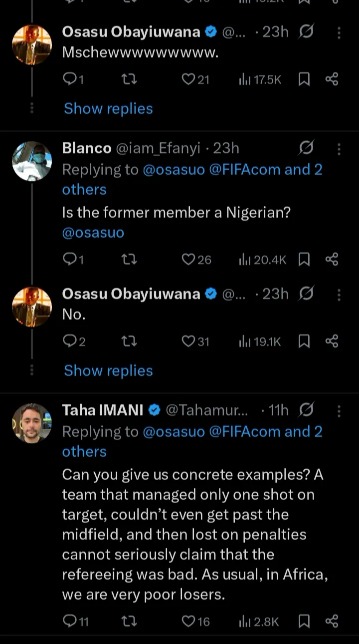Bookmark the "Mschewwwwwwwww." tweet
The height and width of the screenshot is (644, 359).
click(x=304, y=79)
